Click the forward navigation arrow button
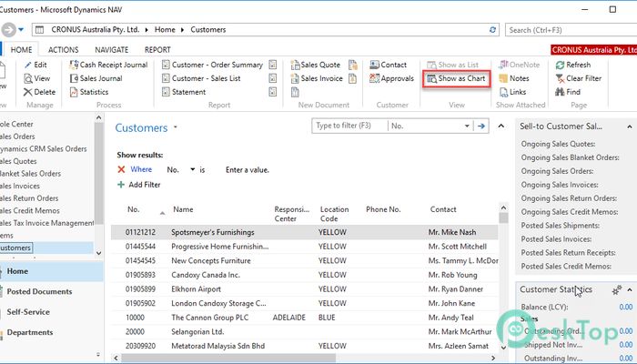 click(8, 30)
